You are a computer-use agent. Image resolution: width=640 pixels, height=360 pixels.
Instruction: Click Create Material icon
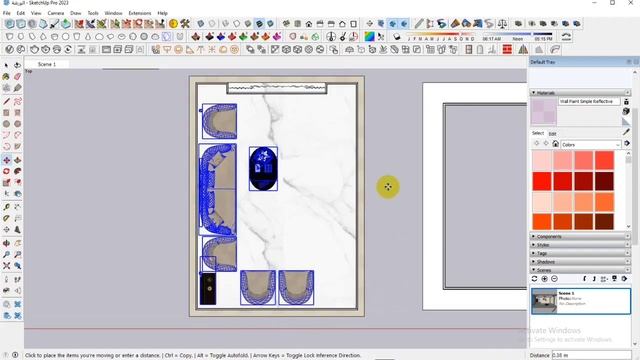tap(626, 111)
